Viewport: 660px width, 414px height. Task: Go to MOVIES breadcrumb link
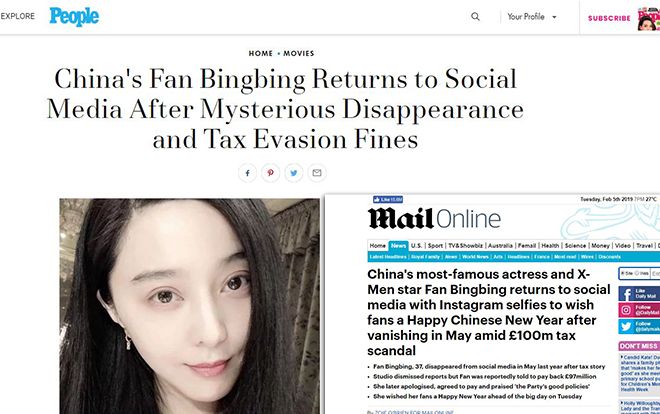(298, 53)
